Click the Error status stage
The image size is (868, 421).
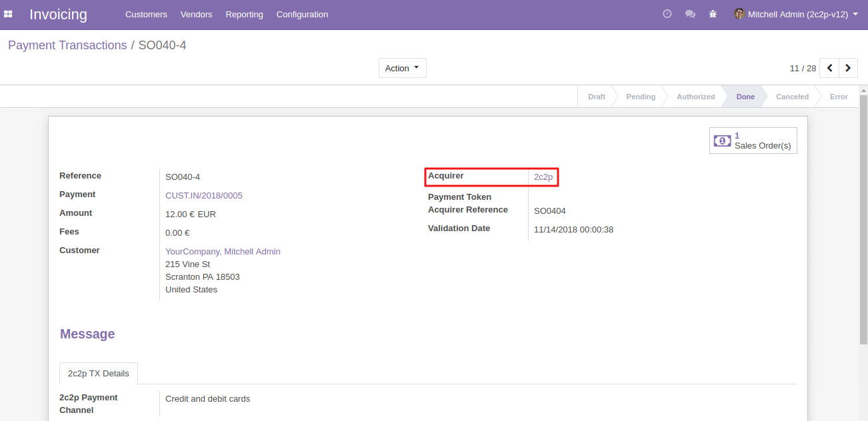[x=839, y=97]
